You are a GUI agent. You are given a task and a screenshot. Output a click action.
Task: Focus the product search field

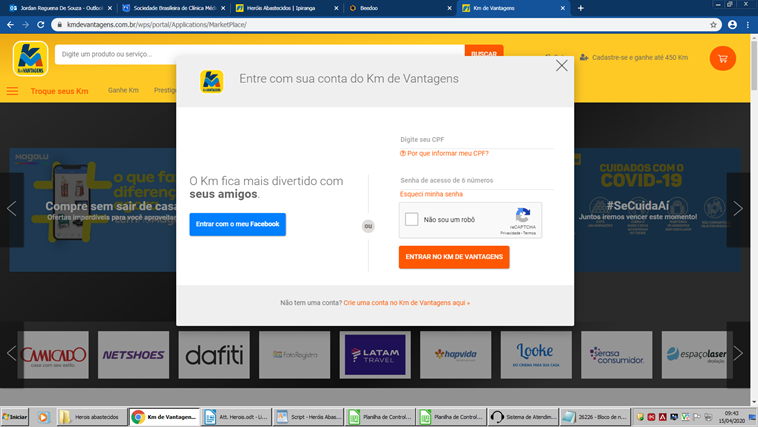pos(260,54)
